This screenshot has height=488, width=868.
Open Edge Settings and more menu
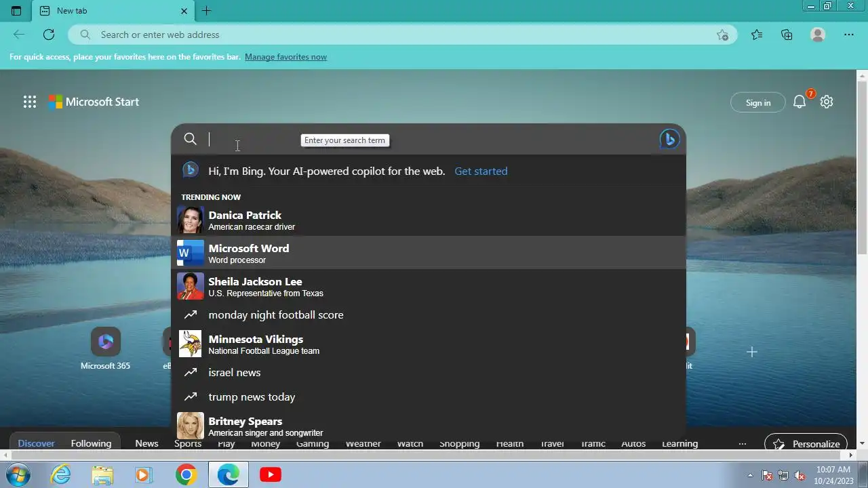pyautogui.click(x=849, y=35)
